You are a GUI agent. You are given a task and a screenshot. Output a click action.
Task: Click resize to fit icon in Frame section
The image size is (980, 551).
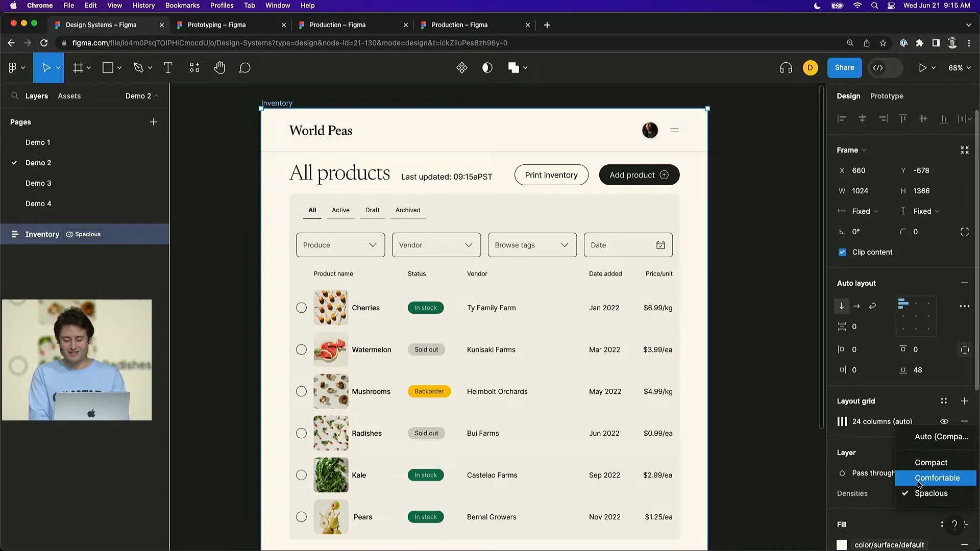click(965, 150)
